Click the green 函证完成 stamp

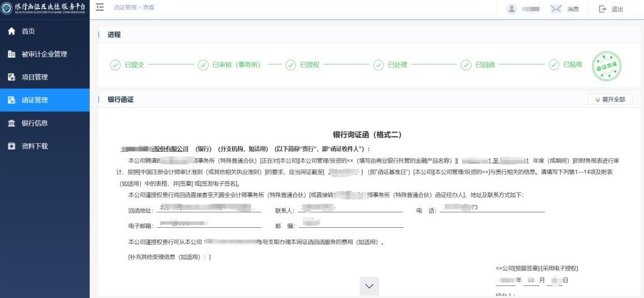pos(606,66)
